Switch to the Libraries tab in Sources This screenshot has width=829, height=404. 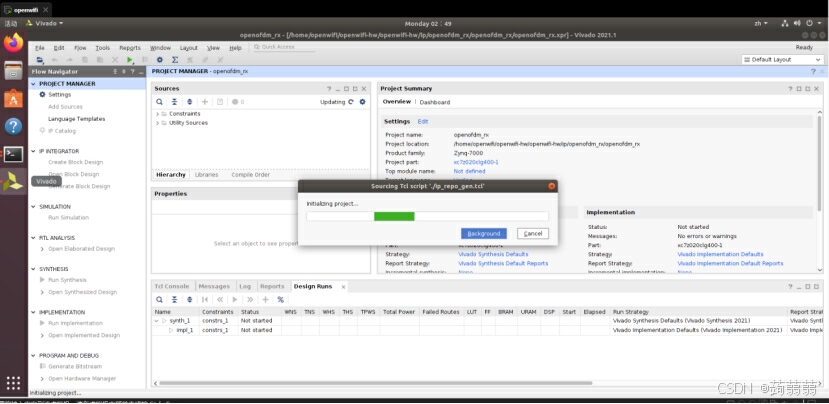pyautogui.click(x=206, y=175)
